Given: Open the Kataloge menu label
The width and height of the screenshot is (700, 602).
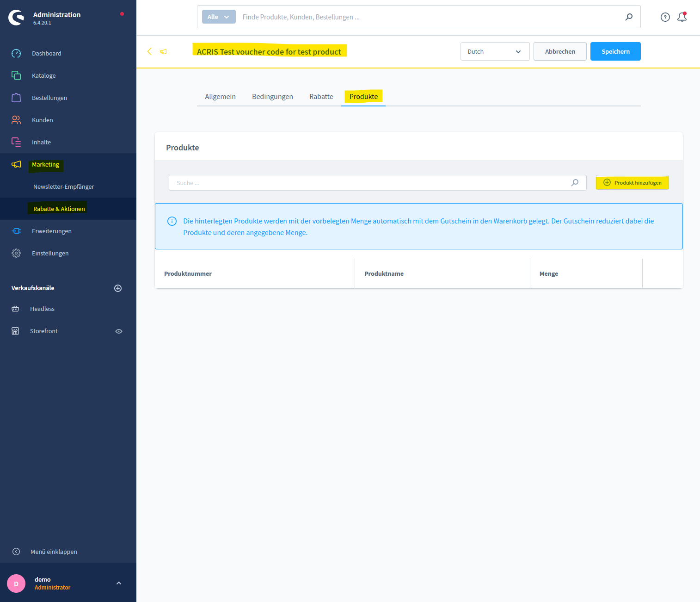Looking at the screenshot, I should 44,75.
